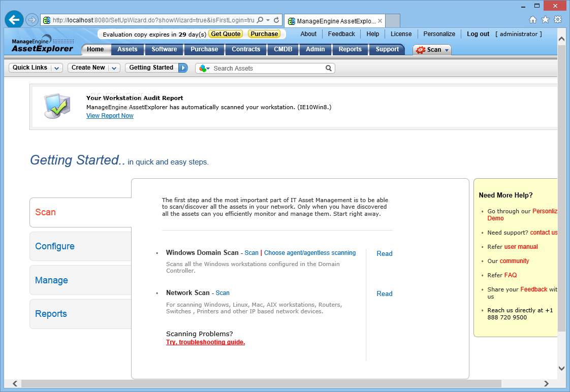Open the Feedback link in the header
This screenshot has height=392, width=570.
(341, 34)
